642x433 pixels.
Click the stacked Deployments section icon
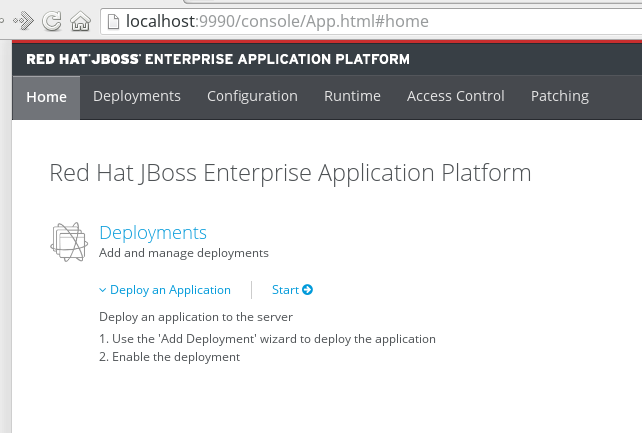tap(66, 241)
